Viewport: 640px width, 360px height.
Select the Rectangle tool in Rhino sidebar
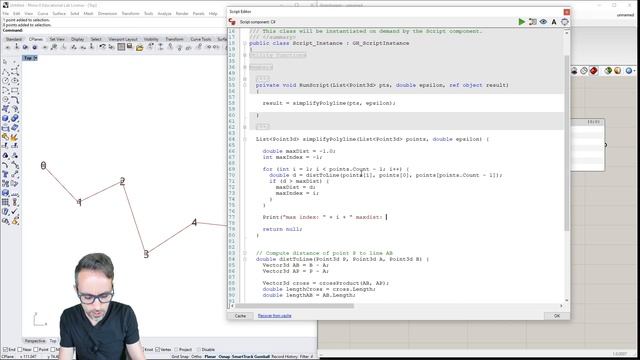click(x=15, y=90)
